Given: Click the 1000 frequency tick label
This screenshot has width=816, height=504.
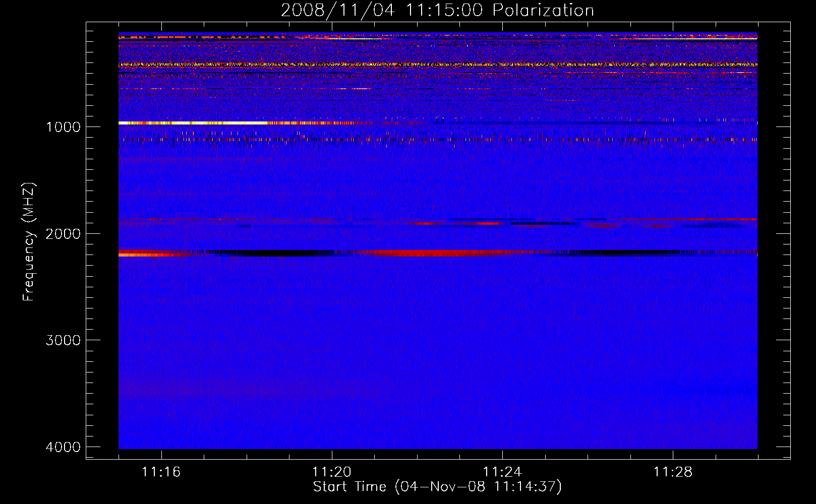Looking at the screenshot, I should (x=63, y=127).
